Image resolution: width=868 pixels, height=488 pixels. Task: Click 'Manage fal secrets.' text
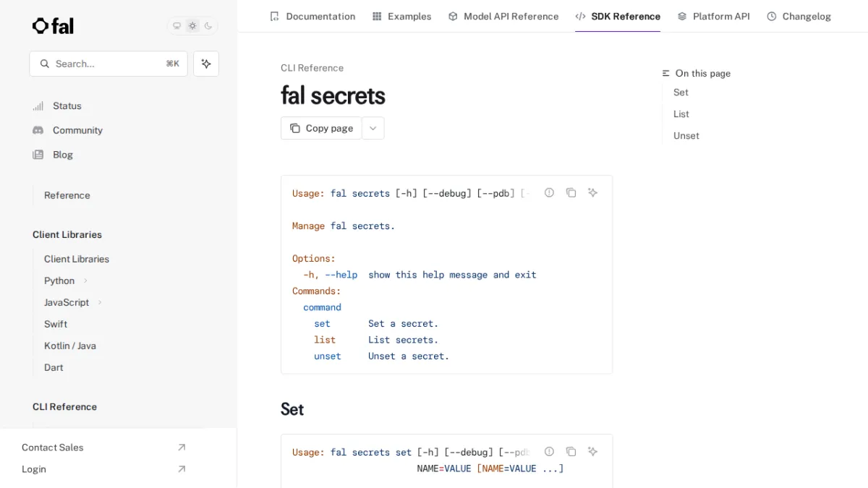click(344, 226)
